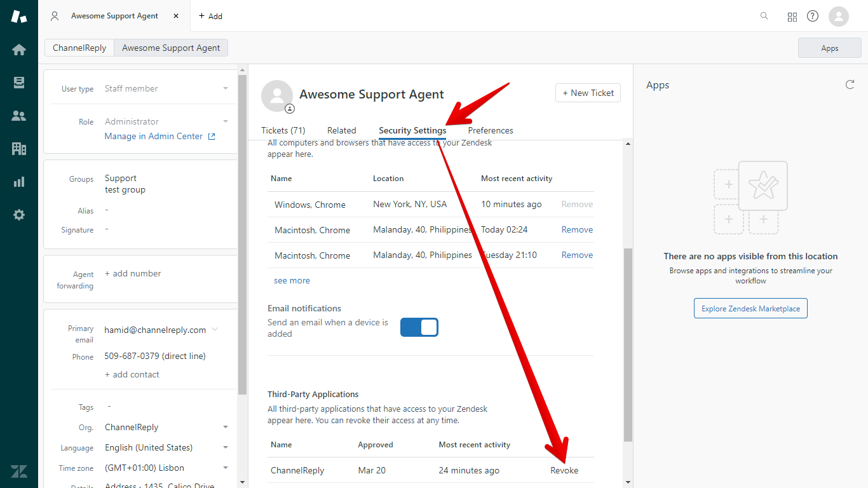This screenshot has height=488, width=868.
Task: Refresh the Apps panel
Action: coord(850,85)
